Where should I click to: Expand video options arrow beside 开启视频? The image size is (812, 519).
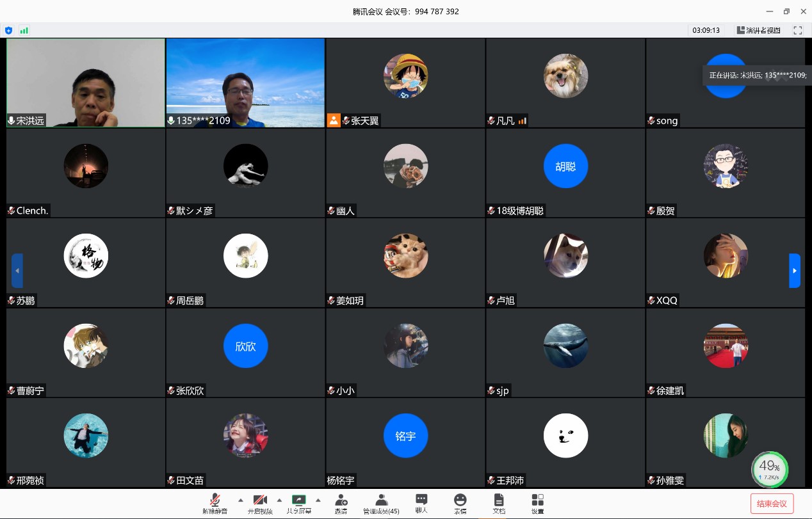[279, 500]
